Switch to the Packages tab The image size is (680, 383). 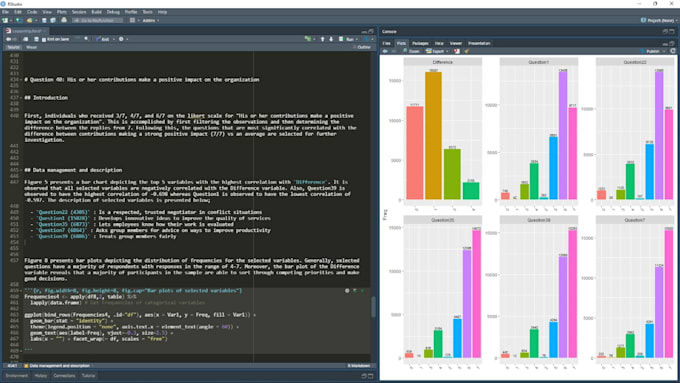420,43
